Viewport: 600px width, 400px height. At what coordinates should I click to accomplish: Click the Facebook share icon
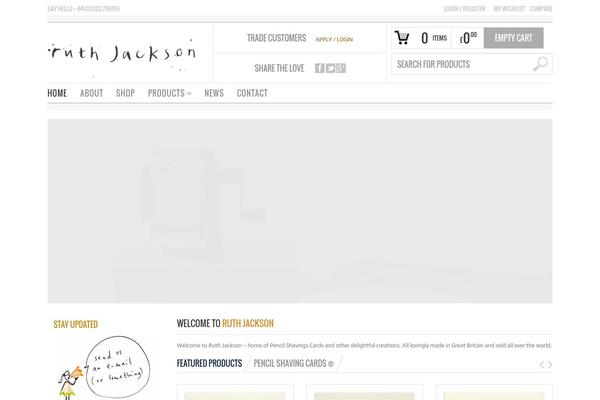pyautogui.click(x=320, y=68)
